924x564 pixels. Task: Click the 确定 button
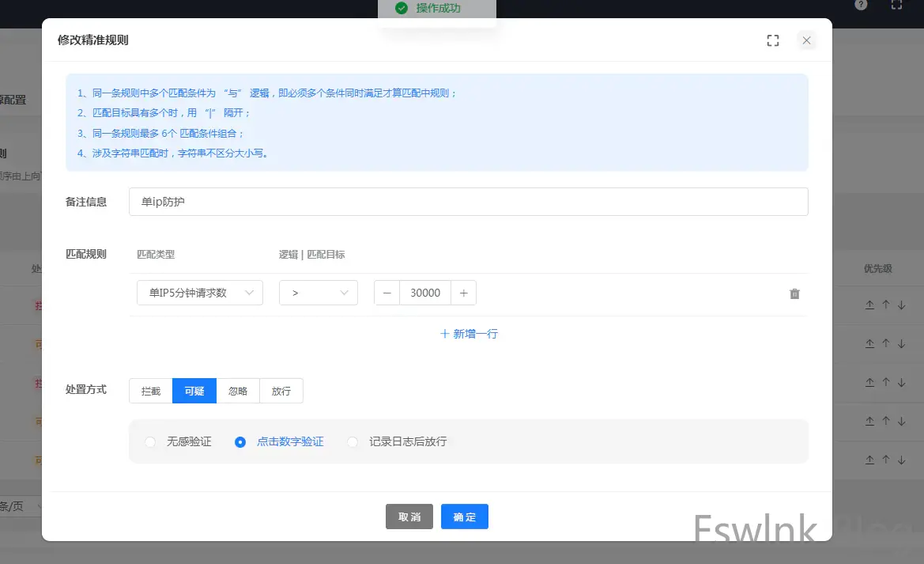pyautogui.click(x=464, y=517)
